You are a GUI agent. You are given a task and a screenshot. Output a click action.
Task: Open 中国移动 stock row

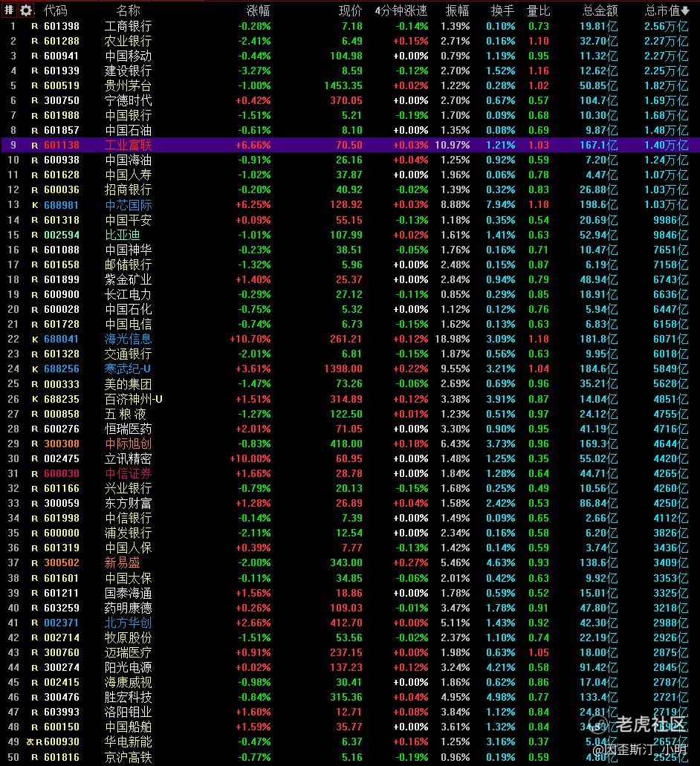tap(350, 56)
